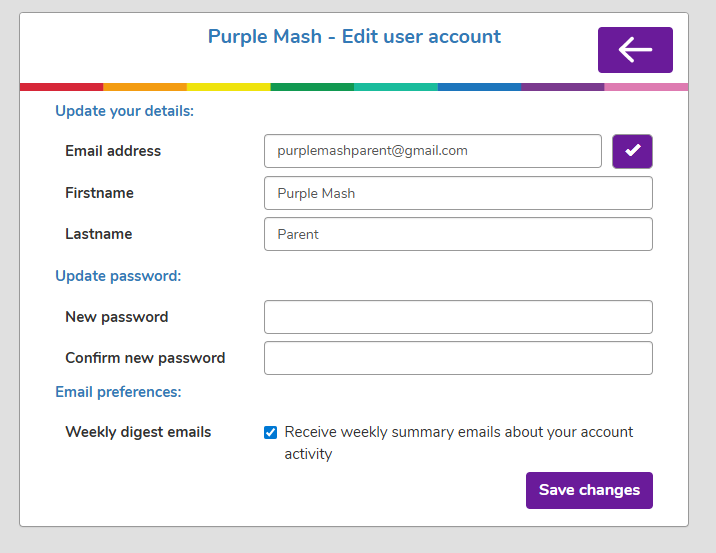Toggle the weekly digest emails checkbox

(270, 432)
